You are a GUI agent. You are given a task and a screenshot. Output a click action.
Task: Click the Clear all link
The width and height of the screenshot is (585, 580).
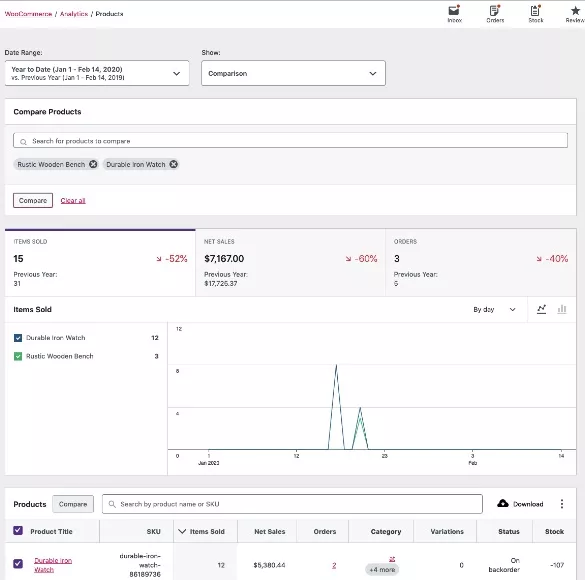(x=73, y=201)
